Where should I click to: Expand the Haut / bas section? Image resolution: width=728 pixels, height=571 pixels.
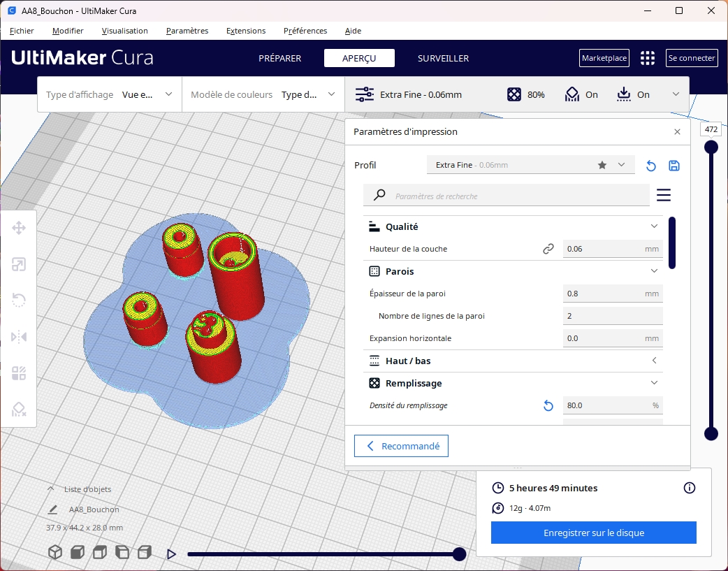(654, 361)
